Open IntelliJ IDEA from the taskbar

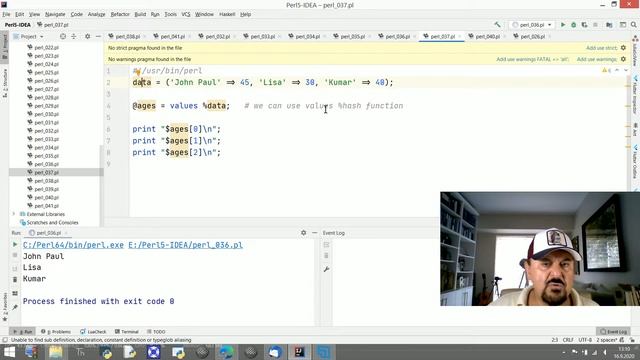[x=300, y=352]
